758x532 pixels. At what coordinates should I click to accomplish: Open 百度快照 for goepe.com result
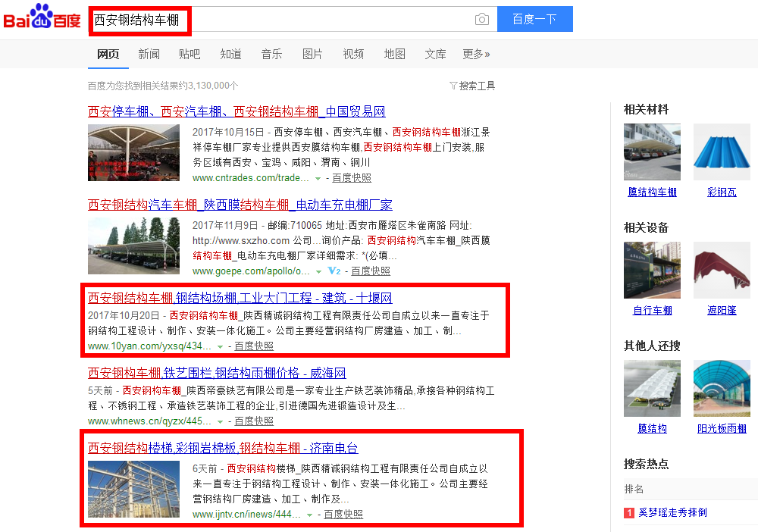tap(371, 271)
